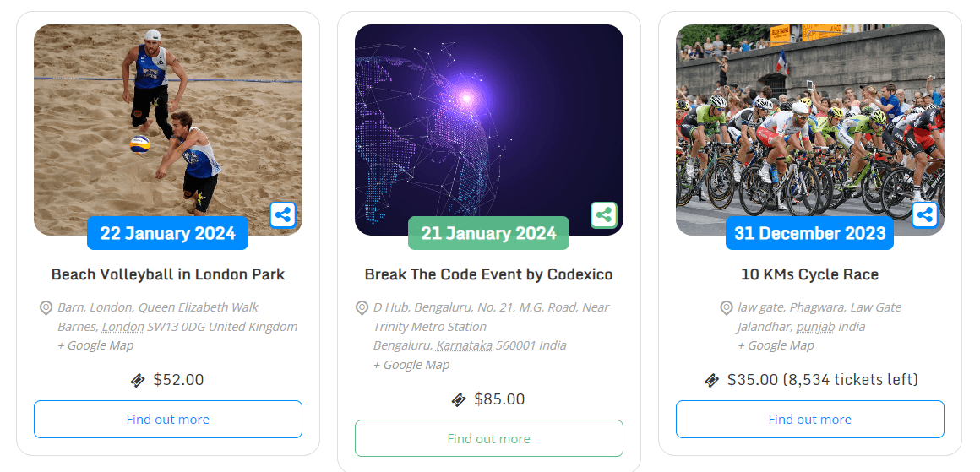The image size is (980, 472).
Task: Click ticket icon next to $85.00
Action: click(459, 399)
